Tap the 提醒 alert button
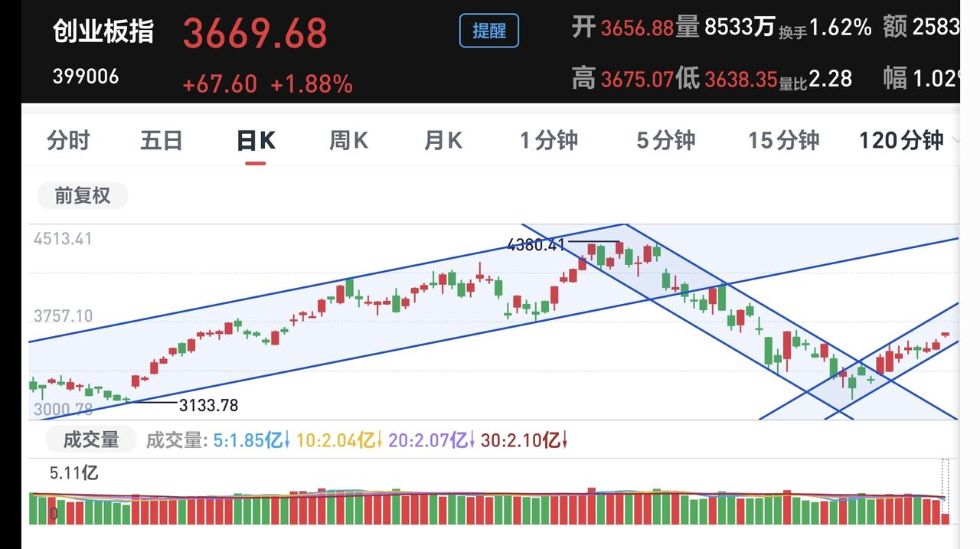This screenshot has width=980, height=549. pos(489,31)
